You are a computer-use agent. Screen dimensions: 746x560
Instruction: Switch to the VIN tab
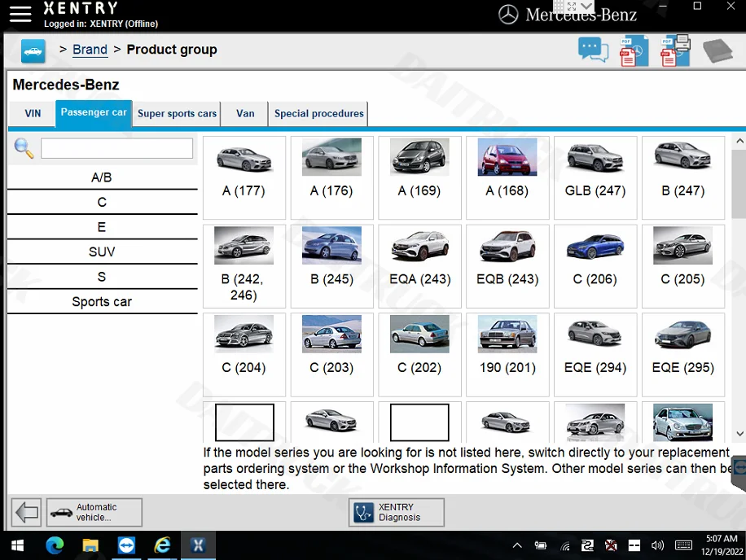click(x=33, y=114)
